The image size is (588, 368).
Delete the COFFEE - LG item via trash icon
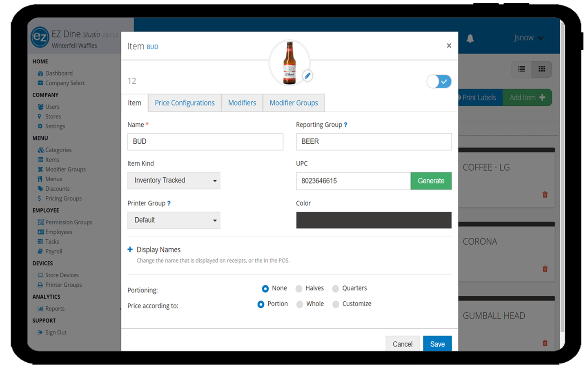pyautogui.click(x=545, y=195)
